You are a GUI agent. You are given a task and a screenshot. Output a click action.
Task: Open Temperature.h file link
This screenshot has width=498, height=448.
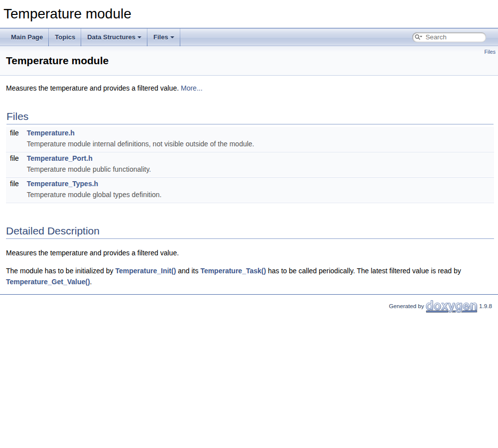(x=50, y=133)
